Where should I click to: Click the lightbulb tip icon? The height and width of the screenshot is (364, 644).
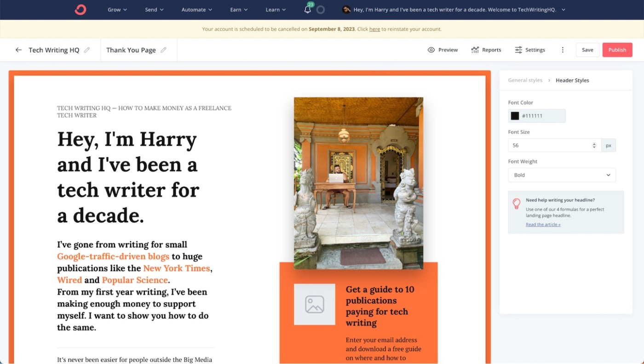[517, 204]
